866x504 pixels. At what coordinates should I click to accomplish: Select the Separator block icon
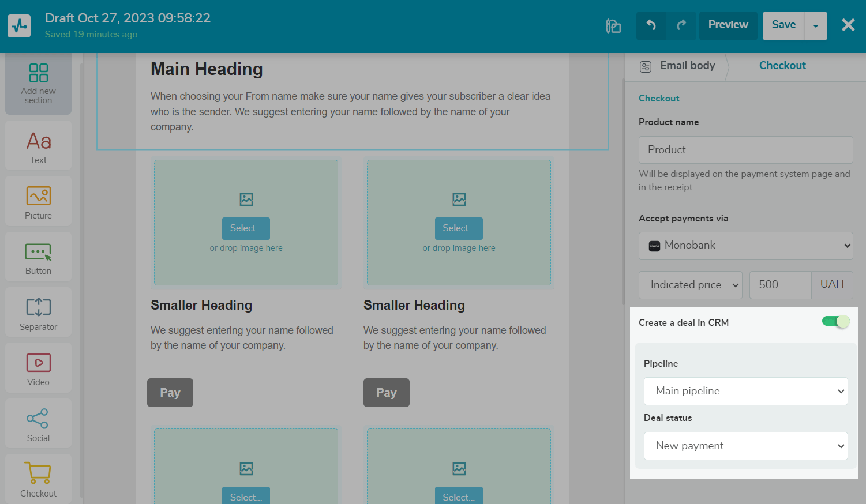[38, 307]
